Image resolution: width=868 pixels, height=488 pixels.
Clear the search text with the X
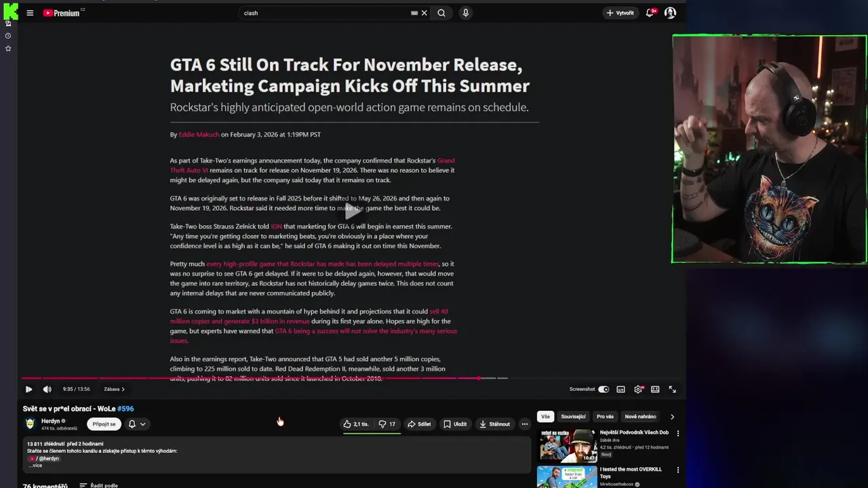pyautogui.click(x=425, y=13)
